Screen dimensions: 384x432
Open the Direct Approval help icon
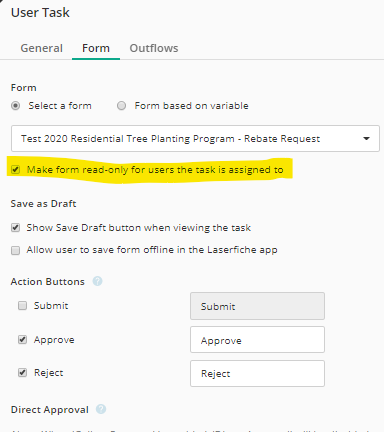tap(101, 409)
